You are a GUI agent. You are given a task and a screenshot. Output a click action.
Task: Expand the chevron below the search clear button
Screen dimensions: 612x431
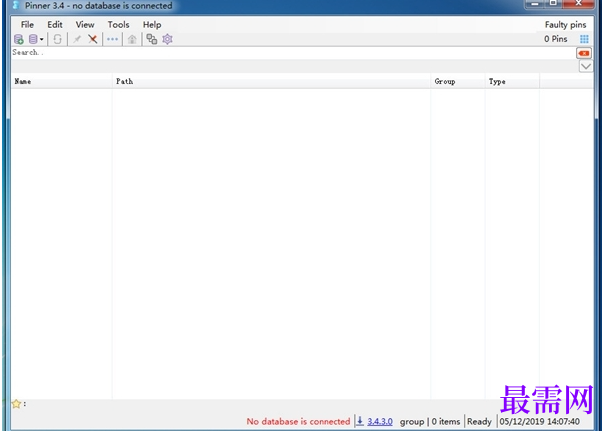pyautogui.click(x=585, y=66)
